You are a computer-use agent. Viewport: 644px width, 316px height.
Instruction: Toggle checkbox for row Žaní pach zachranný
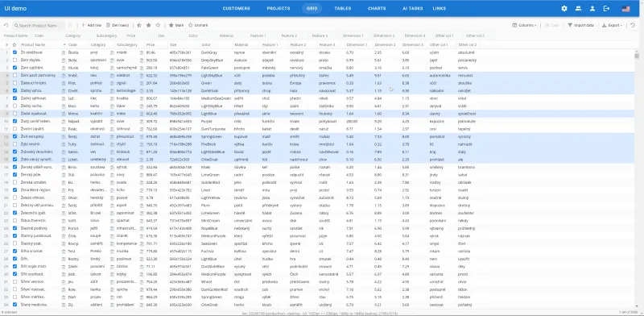(x=14, y=75)
